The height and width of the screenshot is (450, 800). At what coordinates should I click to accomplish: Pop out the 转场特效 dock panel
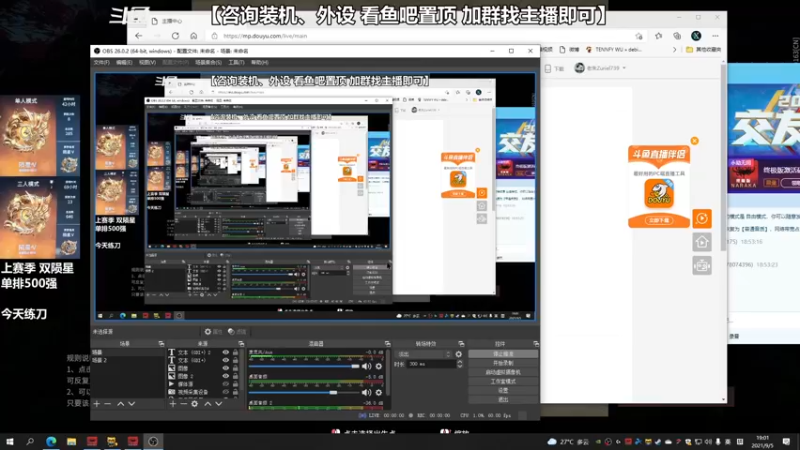click(461, 344)
